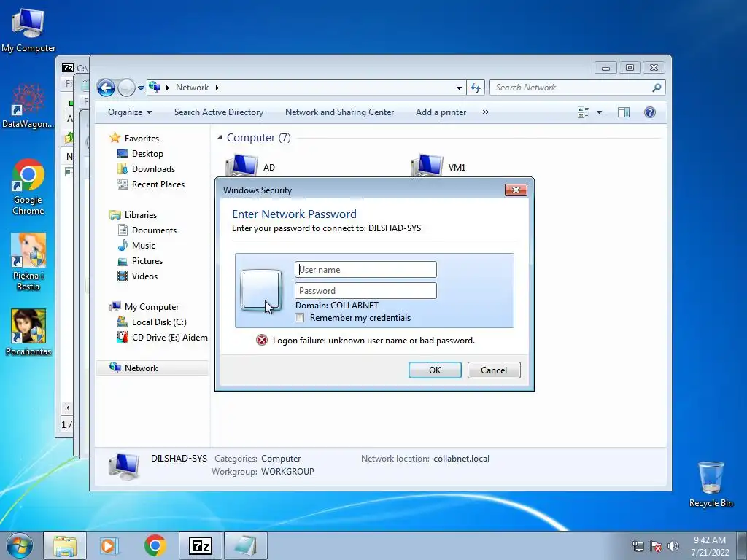Open the Windows Start menu
The width and height of the screenshot is (747, 560).
point(20,545)
